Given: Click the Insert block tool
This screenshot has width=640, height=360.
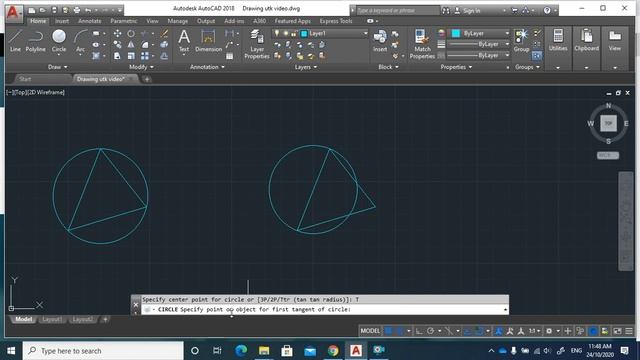Looking at the screenshot, I should (380, 40).
